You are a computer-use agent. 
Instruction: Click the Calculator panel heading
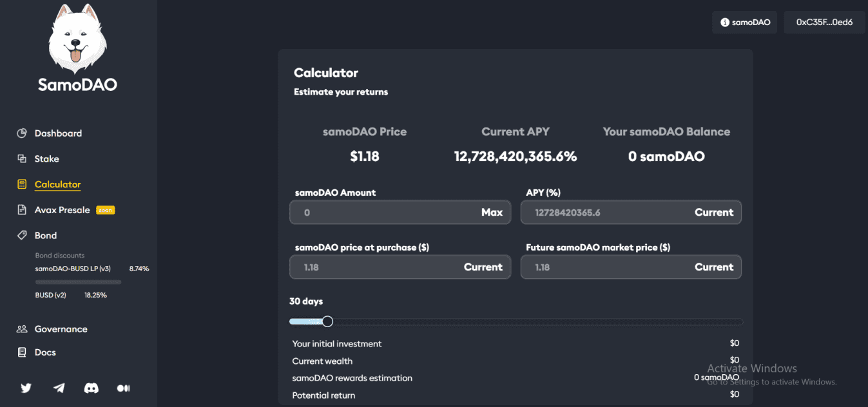pos(326,73)
